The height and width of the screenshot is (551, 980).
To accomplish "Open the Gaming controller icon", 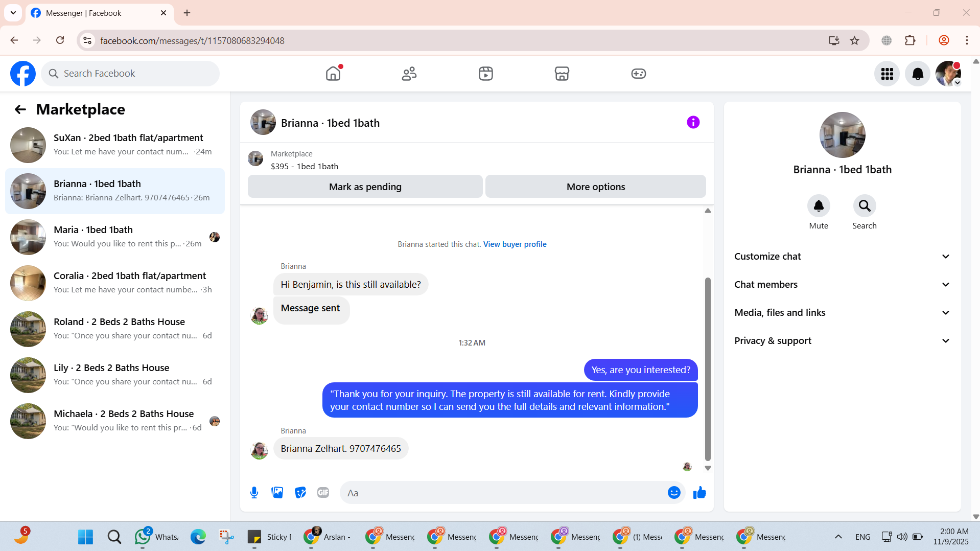I will [639, 74].
